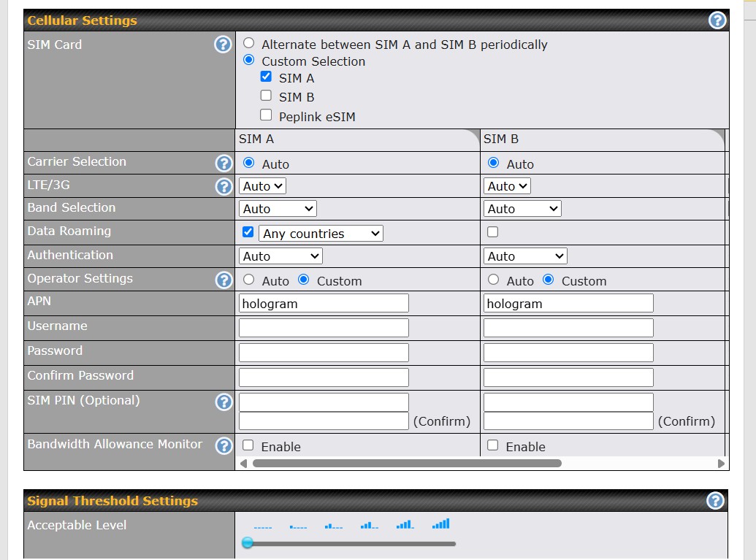This screenshot has height=560, width=756.
Task: Open SIM A LTE/3G dropdown
Action: [x=262, y=186]
